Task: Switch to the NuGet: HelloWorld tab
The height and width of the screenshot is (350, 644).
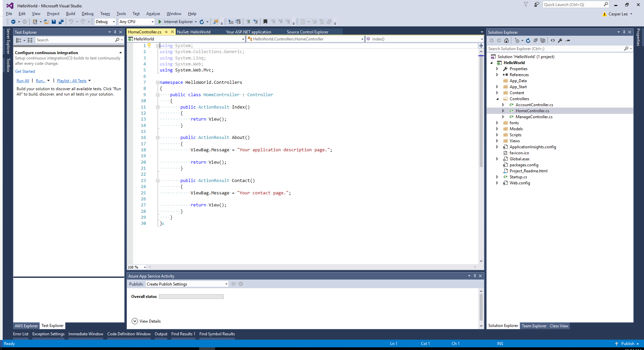Action: 194,32
